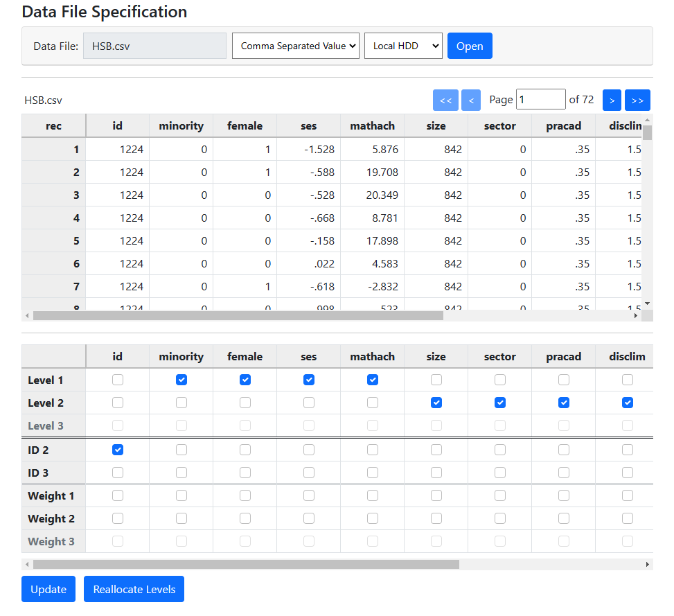Click the Update button

pyautogui.click(x=48, y=589)
